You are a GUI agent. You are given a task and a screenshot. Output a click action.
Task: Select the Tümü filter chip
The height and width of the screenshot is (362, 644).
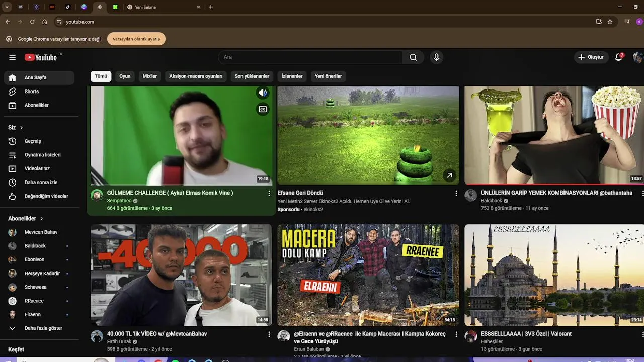click(101, 76)
